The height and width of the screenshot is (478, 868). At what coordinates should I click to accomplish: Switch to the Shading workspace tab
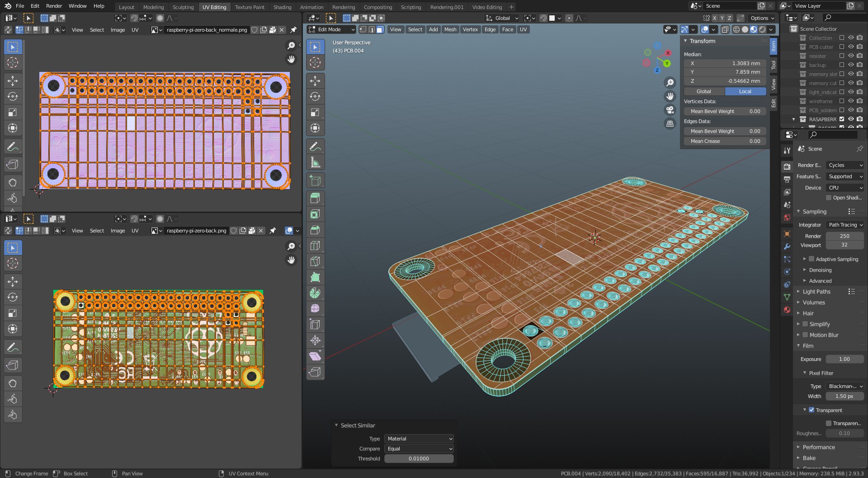point(282,7)
